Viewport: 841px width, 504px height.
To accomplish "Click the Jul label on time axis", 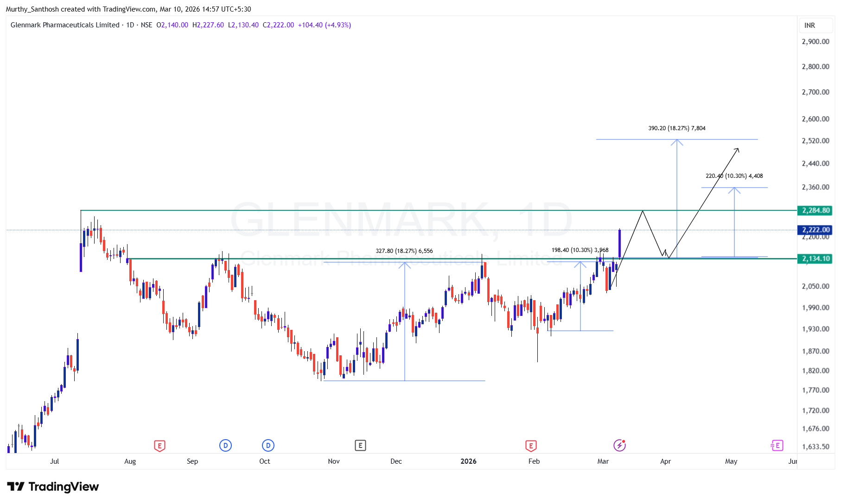I will pos(55,461).
